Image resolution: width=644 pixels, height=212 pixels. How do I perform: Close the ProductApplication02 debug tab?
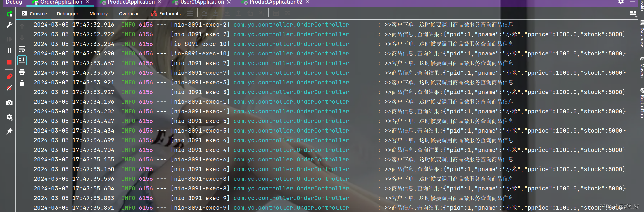pos(308,2)
